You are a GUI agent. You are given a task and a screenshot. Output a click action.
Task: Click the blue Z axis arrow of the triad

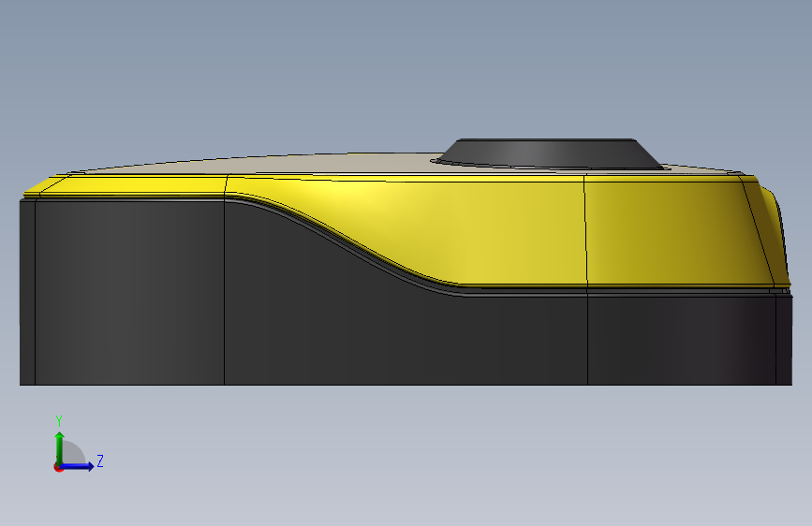(78, 466)
